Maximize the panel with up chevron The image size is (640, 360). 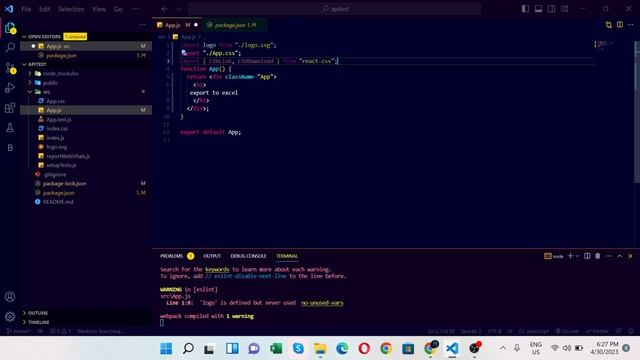coord(620,256)
